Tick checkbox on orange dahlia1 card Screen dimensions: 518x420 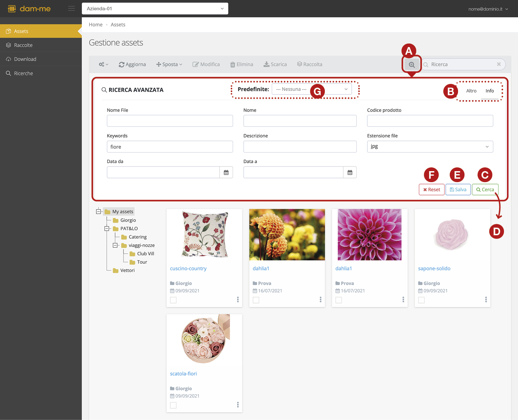[x=256, y=300]
